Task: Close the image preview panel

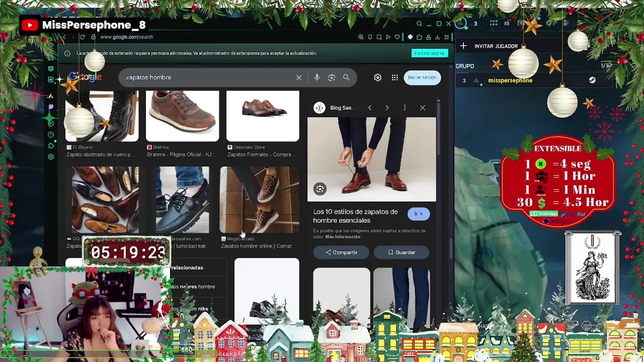Action: coord(423,108)
